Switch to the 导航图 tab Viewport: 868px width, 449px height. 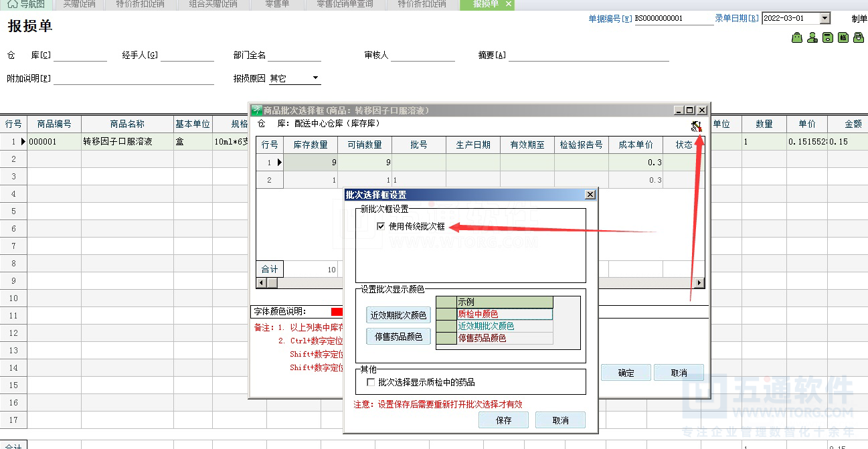coord(27,4)
